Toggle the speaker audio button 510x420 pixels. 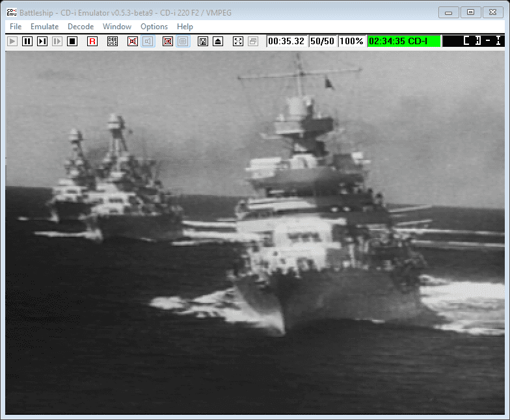tap(148, 41)
